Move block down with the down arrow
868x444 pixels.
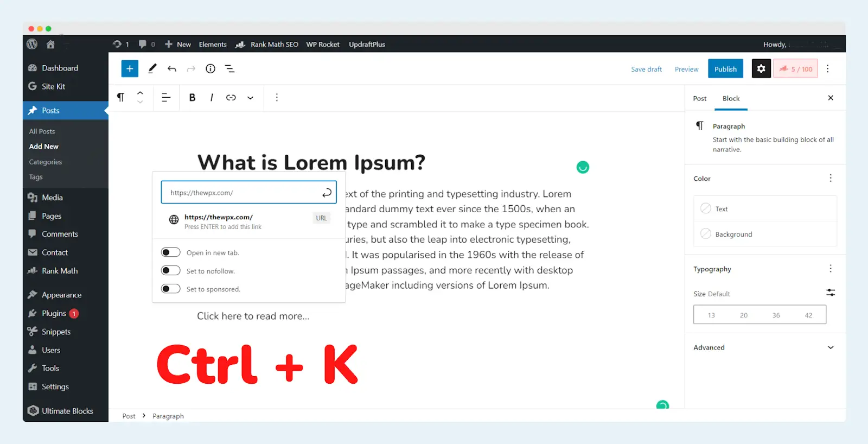(x=140, y=102)
